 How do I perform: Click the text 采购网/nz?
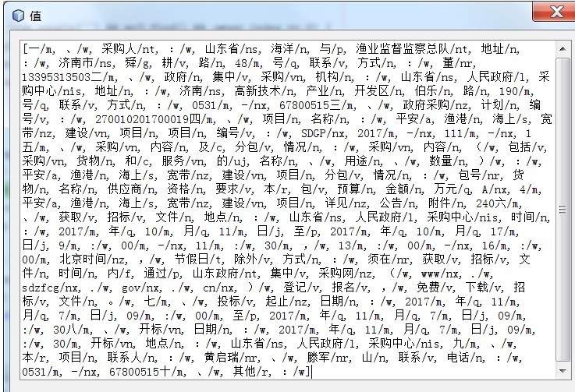click(345, 274)
